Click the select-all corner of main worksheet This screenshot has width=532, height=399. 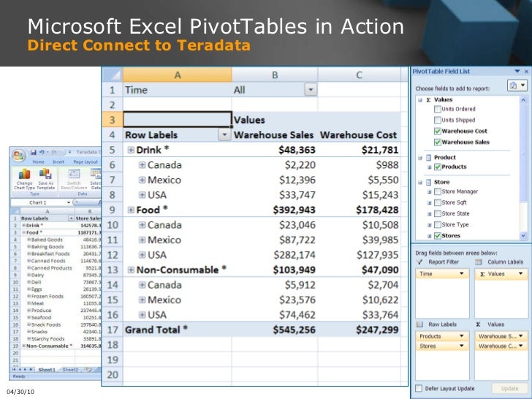point(113,75)
